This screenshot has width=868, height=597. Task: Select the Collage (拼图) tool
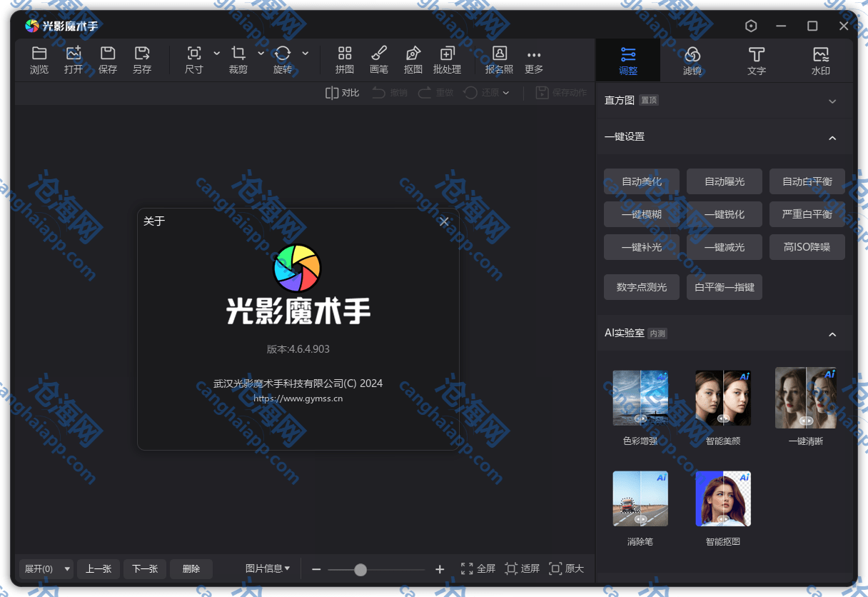point(345,54)
